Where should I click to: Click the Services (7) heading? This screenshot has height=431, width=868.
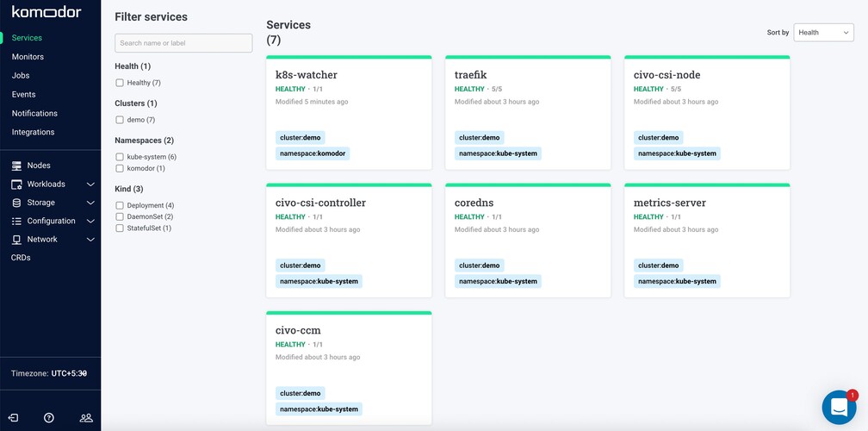click(x=288, y=32)
